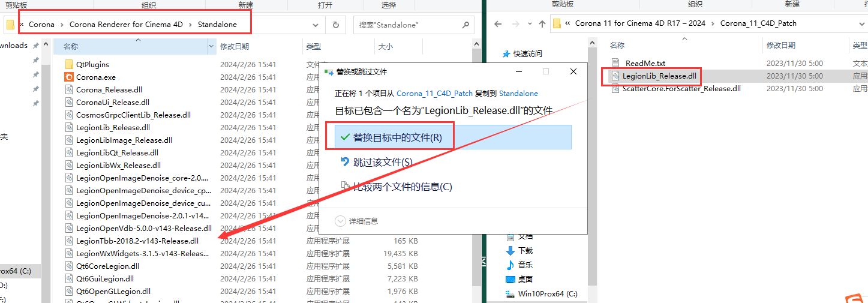
Task: Click the Corona_Release.dll file icon
Action: point(70,89)
